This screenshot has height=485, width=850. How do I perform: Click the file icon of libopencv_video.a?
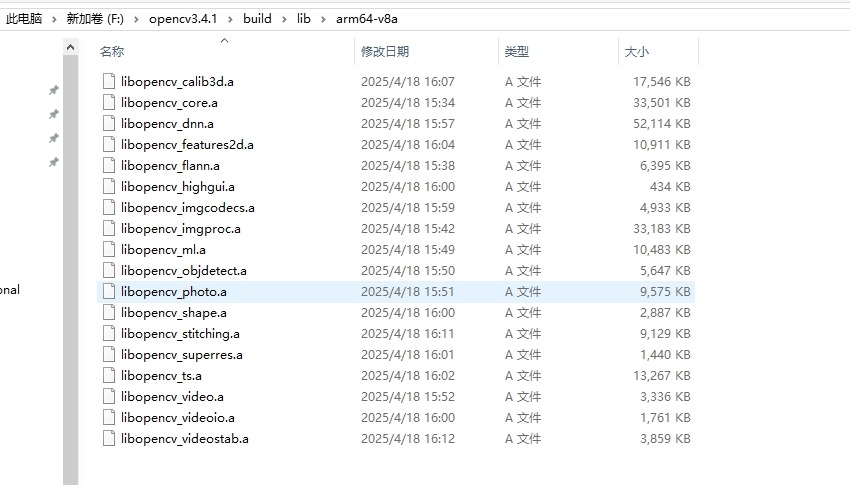(109, 397)
